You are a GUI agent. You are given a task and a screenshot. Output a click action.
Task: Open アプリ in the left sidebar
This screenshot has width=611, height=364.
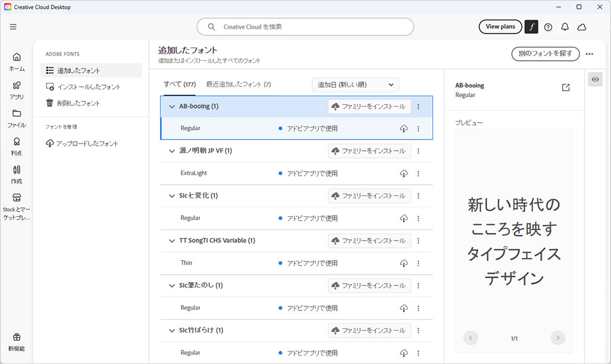pos(17,89)
